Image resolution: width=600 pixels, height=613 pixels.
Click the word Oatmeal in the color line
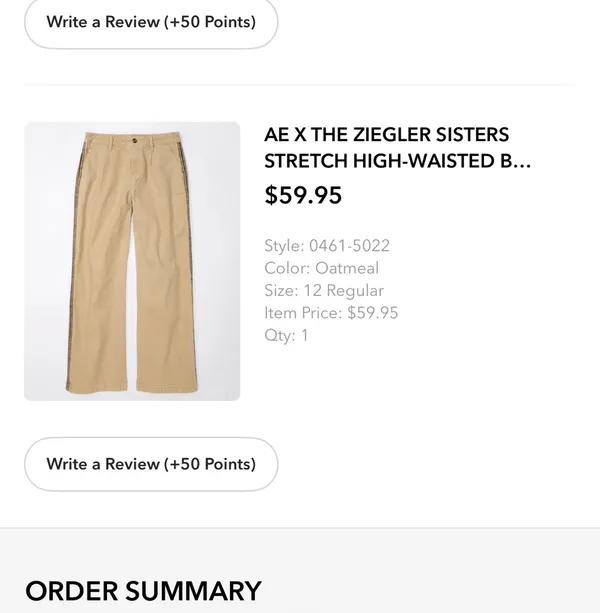(347, 268)
